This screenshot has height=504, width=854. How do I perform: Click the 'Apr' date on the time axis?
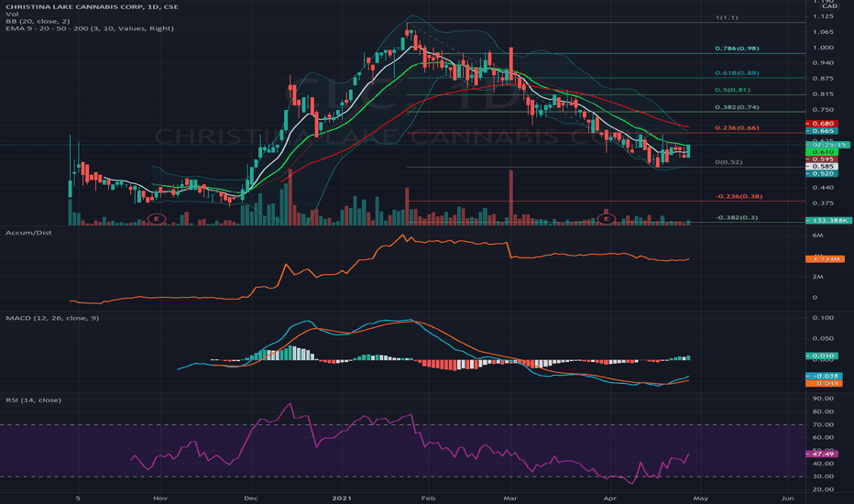click(x=610, y=498)
